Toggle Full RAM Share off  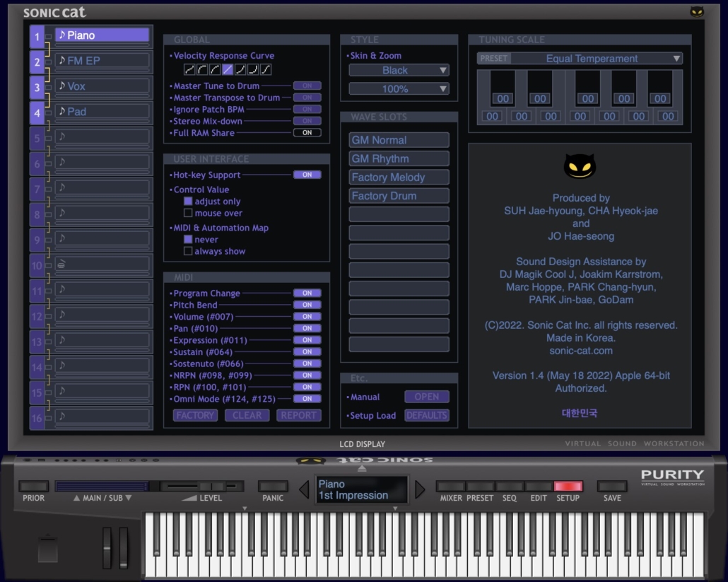pyautogui.click(x=307, y=132)
